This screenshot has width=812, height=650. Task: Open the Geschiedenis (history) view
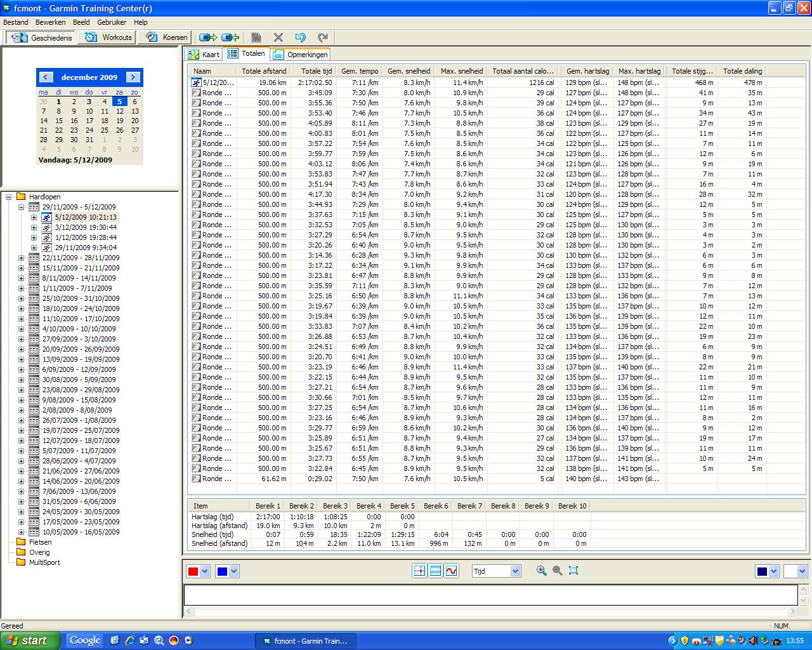[x=42, y=37]
